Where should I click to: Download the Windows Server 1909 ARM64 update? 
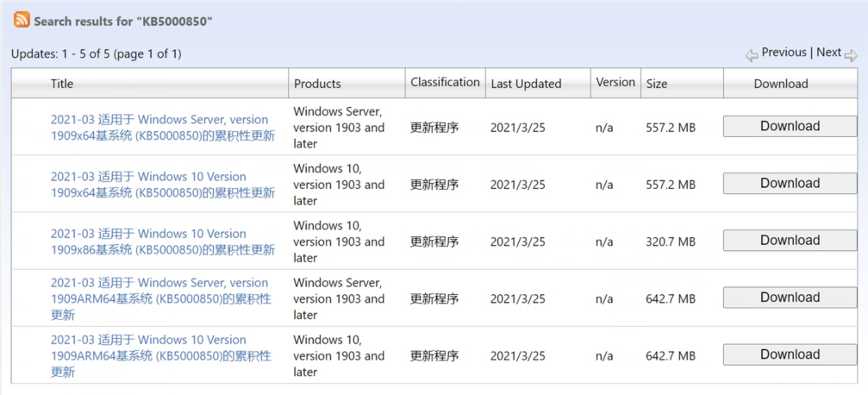pyautogui.click(x=790, y=298)
